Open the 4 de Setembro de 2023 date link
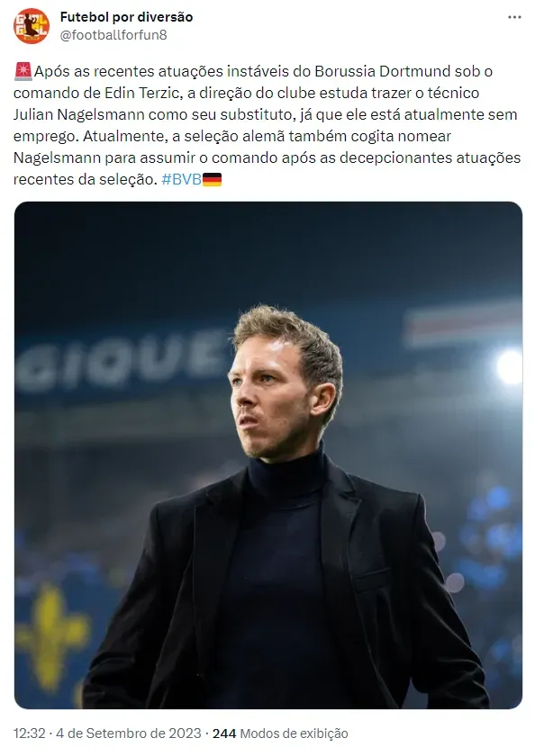 (x=128, y=733)
